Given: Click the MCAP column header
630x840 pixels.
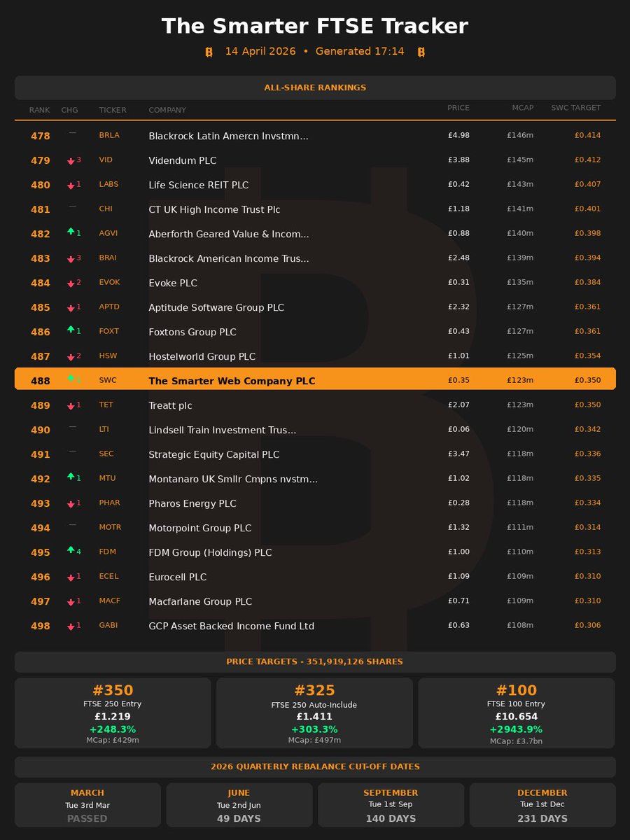Looking at the screenshot, I should [x=522, y=108].
